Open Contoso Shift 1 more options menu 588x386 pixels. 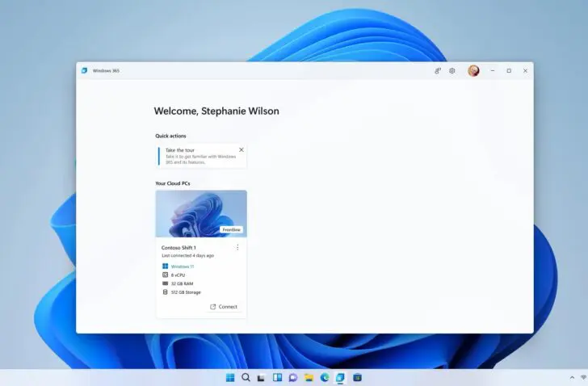pos(237,247)
